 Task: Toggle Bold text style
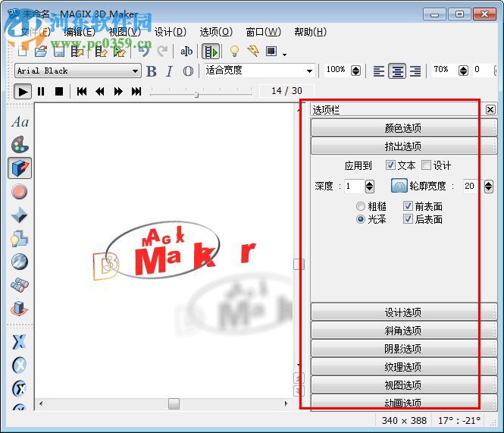(x=152, y=71)
